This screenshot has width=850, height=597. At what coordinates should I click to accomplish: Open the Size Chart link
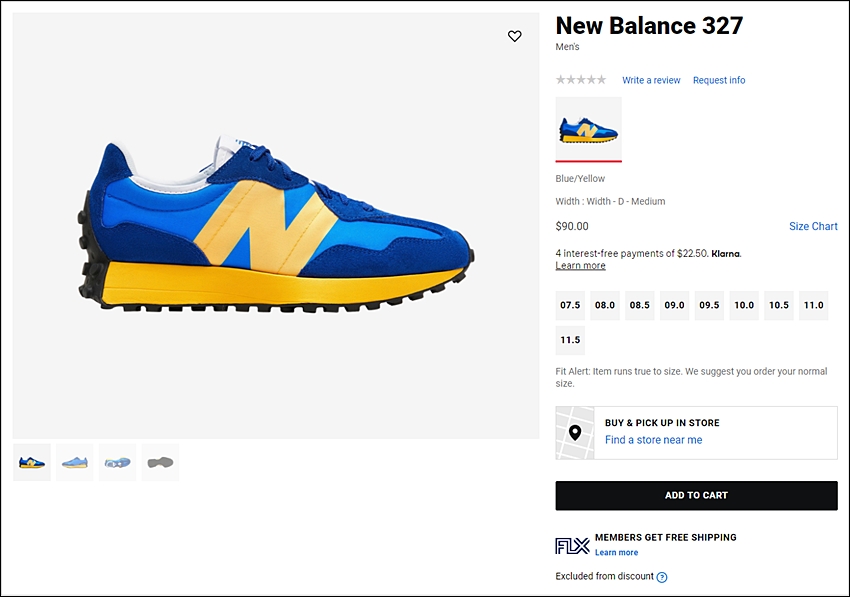pos(813,226)
